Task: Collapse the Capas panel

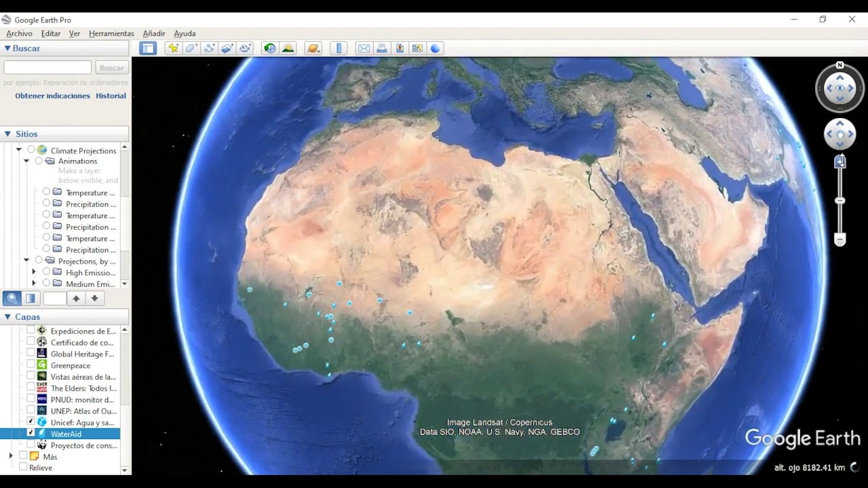Action: click(x=7, y=317)
